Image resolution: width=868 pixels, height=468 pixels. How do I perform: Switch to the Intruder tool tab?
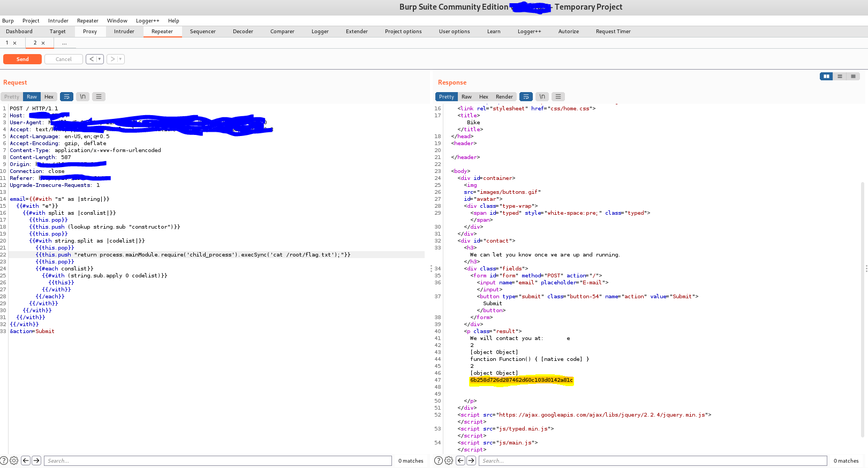tap(124, 32)
